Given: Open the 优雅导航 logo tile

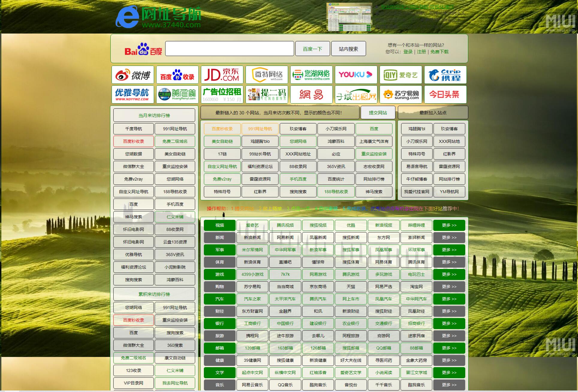Looking at the screenshot, I should pos(133,95).
